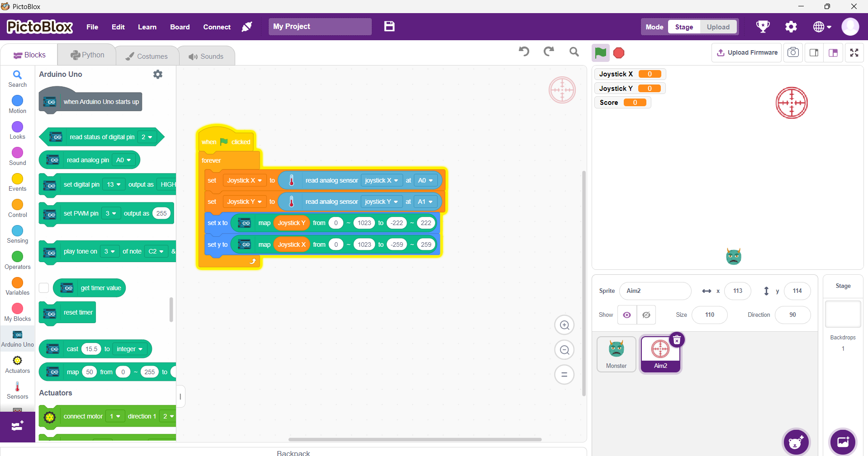
Task: Open the trophy achievements icon
Action: pyautogui.click(x=763, y=27)
